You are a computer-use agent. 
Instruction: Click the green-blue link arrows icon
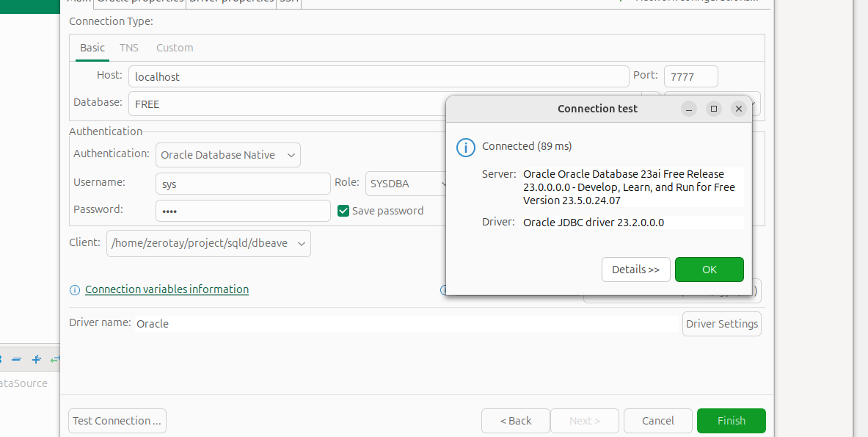54,359
